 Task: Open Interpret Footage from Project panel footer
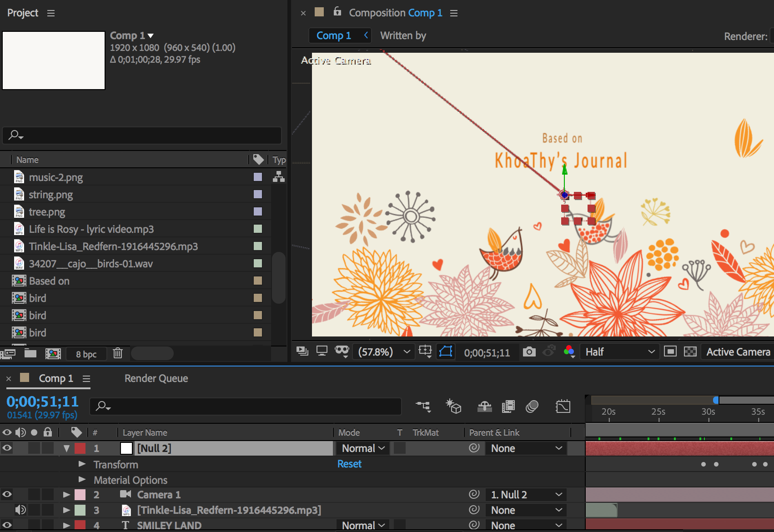tap(8, 353)
